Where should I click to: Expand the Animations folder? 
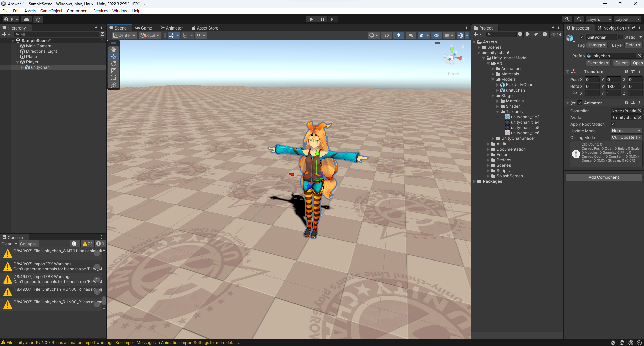493,69
